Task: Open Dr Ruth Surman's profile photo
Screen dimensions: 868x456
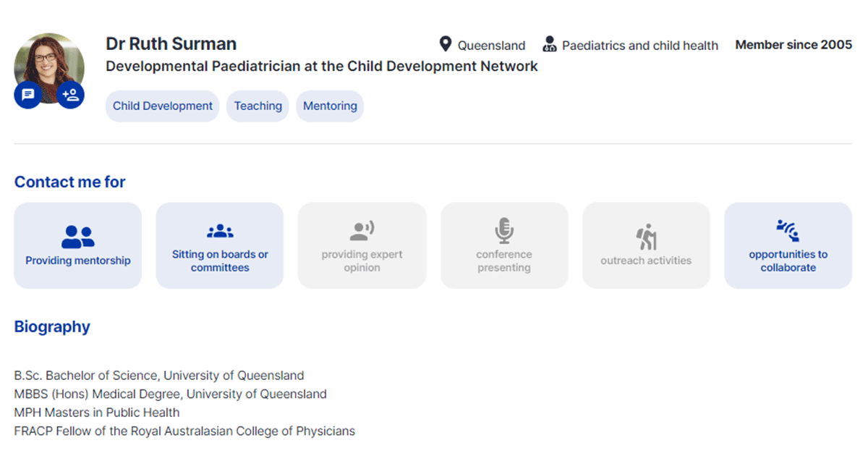Action: pyautogui.click(x=49, y=67)
